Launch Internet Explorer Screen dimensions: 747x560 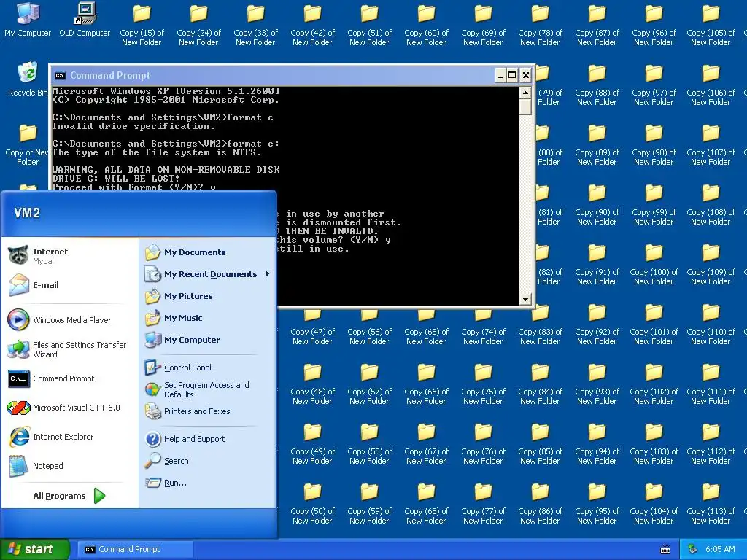[69, 437]
